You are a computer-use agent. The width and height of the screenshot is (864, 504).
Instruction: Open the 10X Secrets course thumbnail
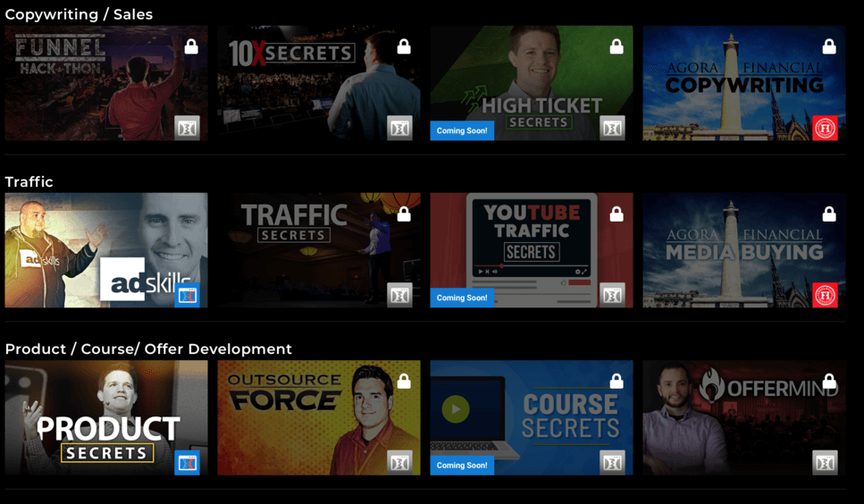(319, 83)
